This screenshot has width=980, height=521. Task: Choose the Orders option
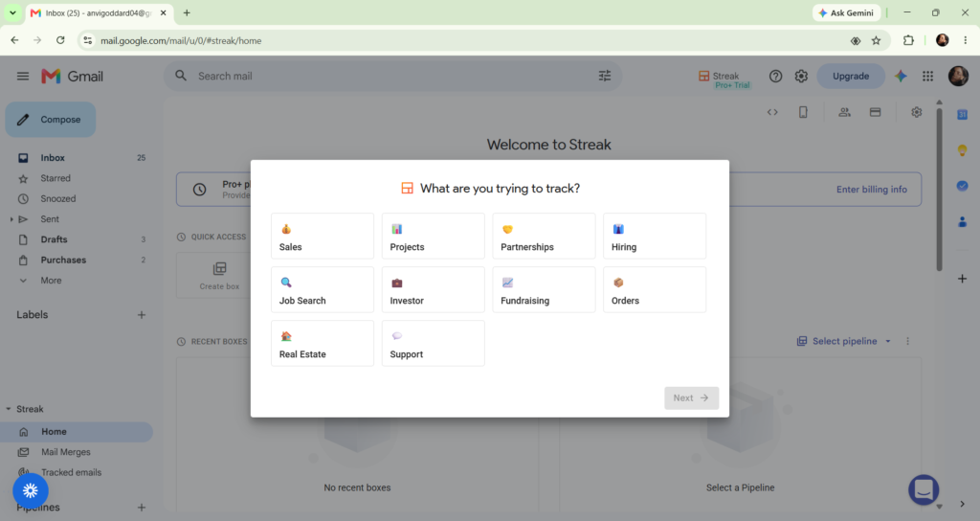tap(655, 289)
